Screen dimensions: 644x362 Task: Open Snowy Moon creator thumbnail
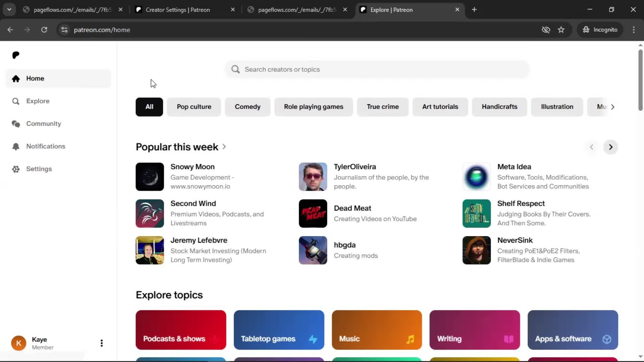150,177
